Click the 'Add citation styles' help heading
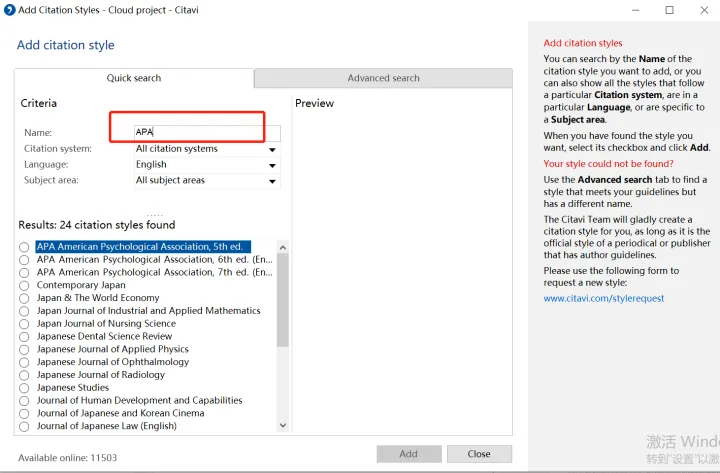The image size is (720, 473). (583, 43)
